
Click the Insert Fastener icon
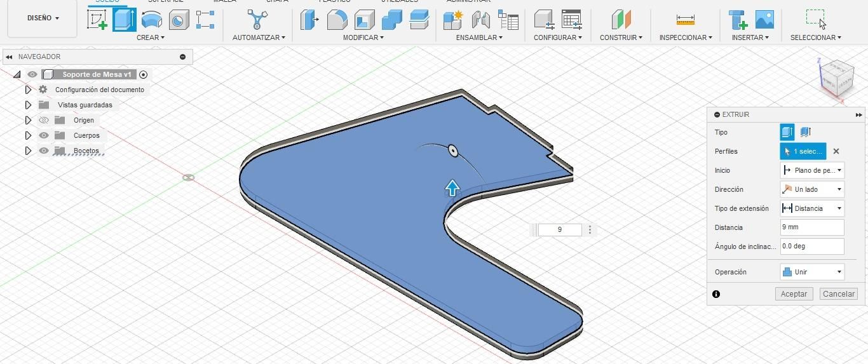pos(738,20)
